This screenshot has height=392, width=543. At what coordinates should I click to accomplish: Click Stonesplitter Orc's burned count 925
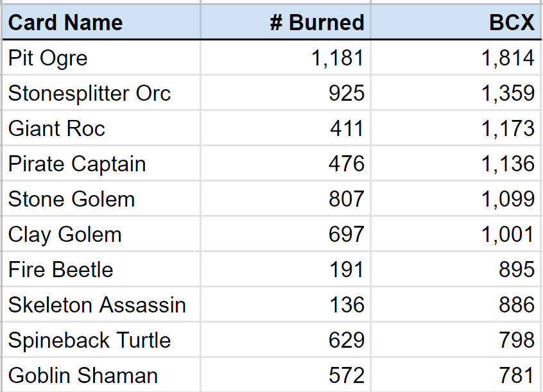coord(346,94)
